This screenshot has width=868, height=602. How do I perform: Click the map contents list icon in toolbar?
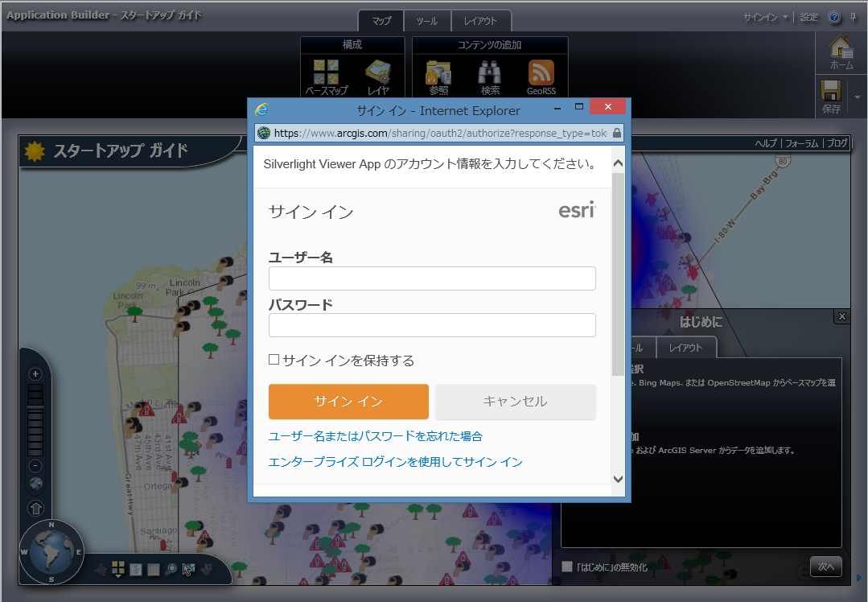pyautogui.click(x=136, y=569)
